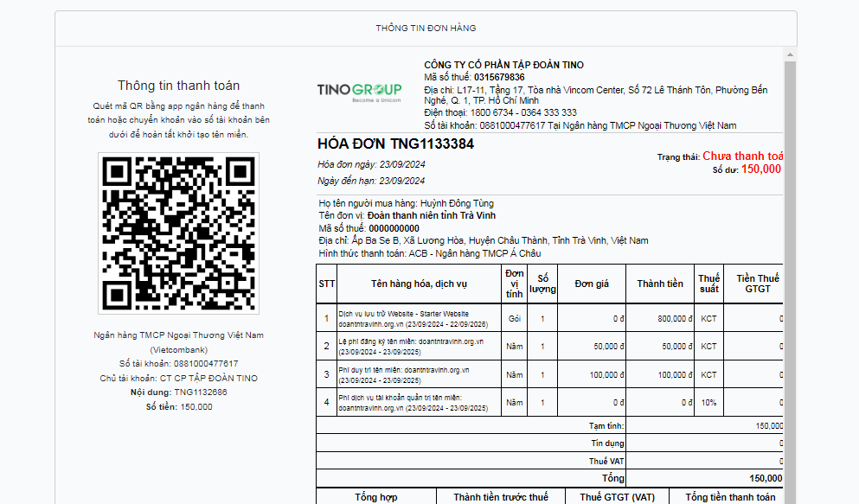Click 'Ngày đến hạn: 23/09/2024'
This screenshot has width=859, height=504.
click(371, 181)
